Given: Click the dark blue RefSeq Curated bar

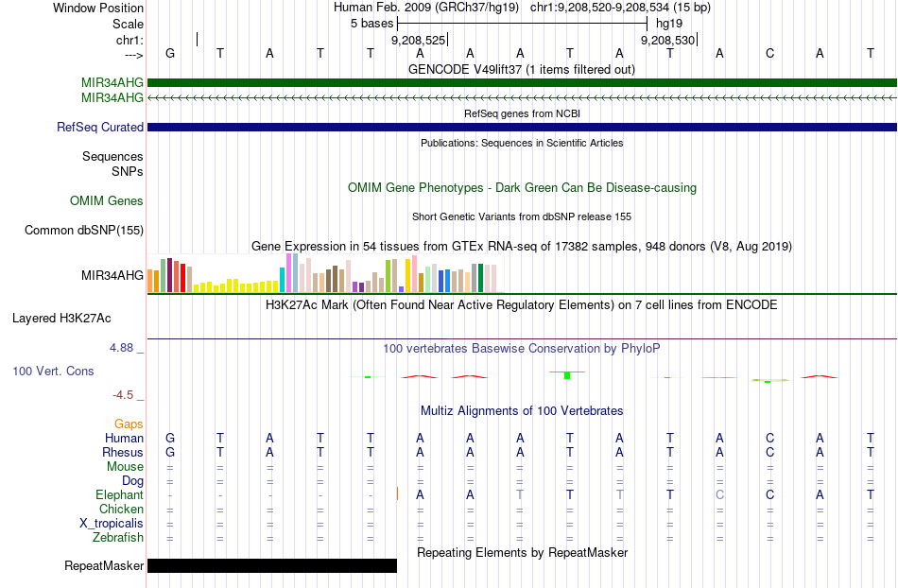Looking at the screenshot, I should pos(522,127).
